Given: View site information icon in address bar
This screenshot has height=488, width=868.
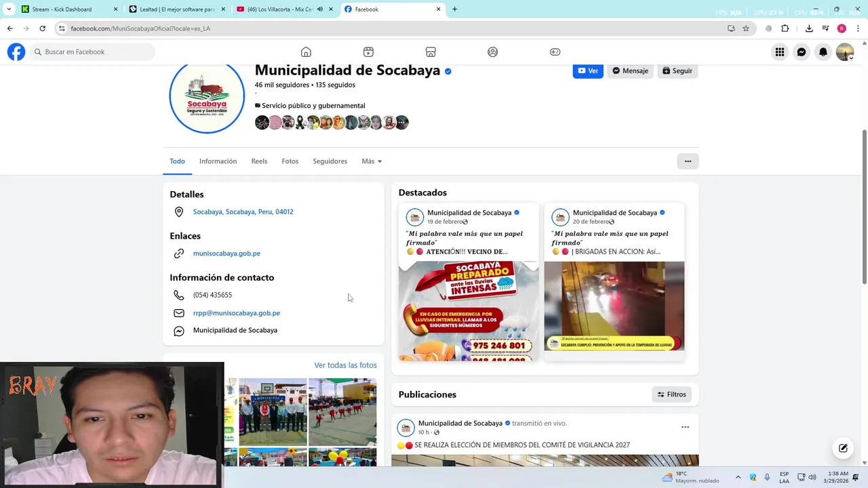Looking at the screenshot, I should 62,28.
